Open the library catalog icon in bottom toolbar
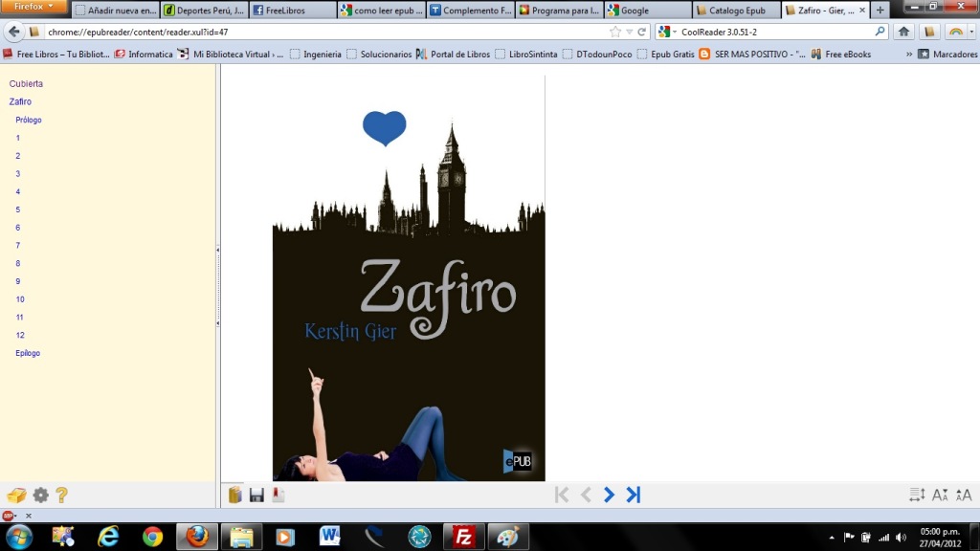The image size is (980, 551). (235, 495)
